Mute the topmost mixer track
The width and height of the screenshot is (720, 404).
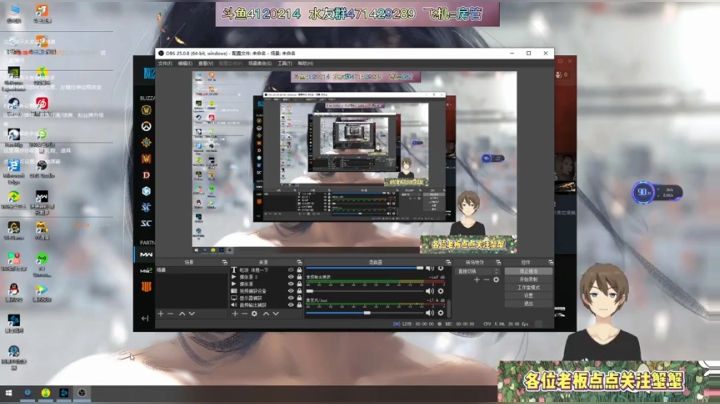coord(429,268)
